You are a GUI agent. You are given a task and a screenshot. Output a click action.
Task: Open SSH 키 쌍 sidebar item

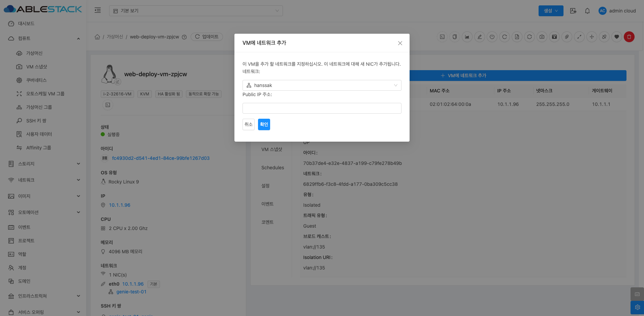[x=36, y=121]
